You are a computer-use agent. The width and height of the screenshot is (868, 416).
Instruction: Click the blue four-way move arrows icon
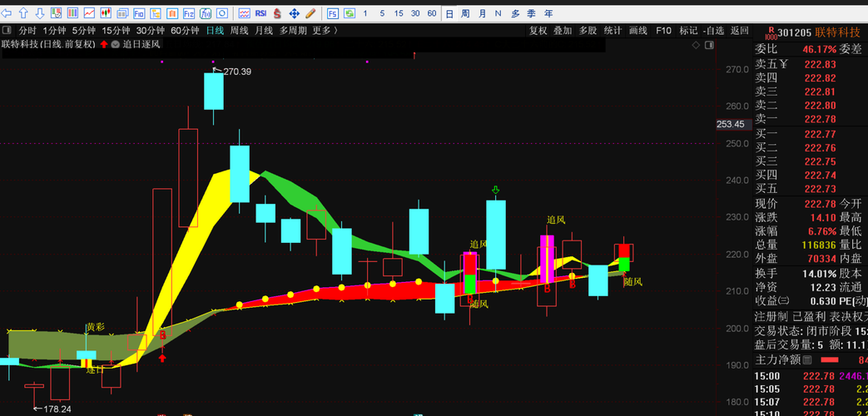click(x=295, y=12)
